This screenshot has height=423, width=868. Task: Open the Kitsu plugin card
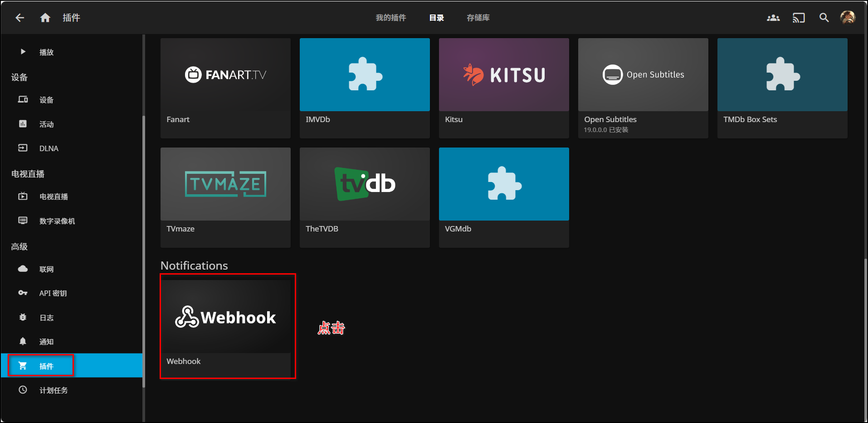(x=503, y=88)
